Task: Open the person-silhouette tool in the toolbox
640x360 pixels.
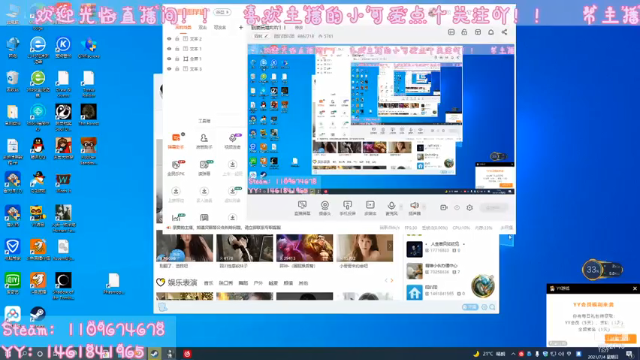Action: pyautogui.click(x=204, y=140)
